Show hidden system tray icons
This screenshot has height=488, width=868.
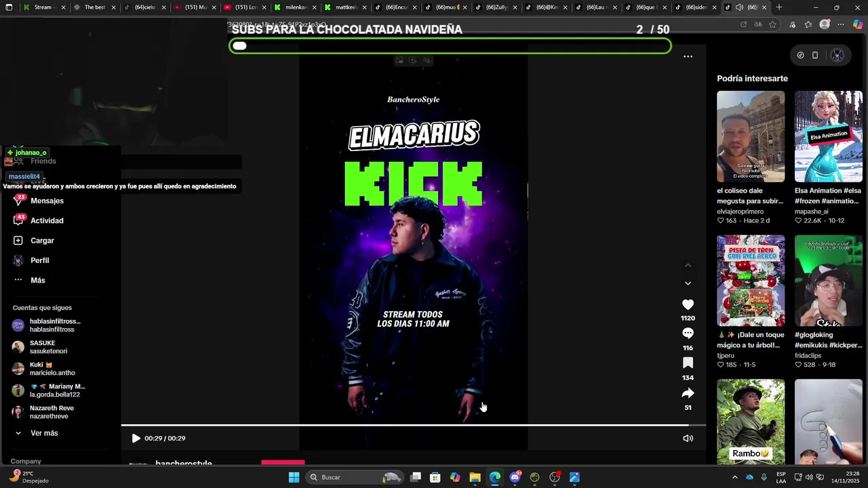tap(734, 477)
